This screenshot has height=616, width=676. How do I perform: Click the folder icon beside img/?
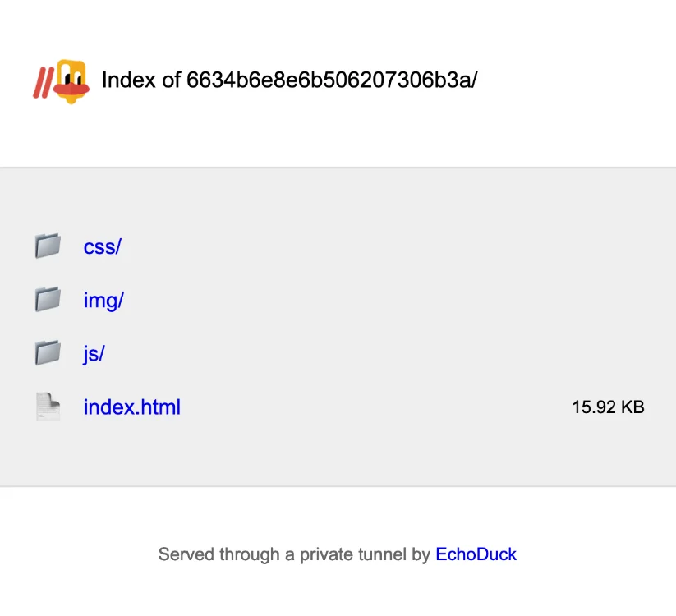tap(48, 299)
